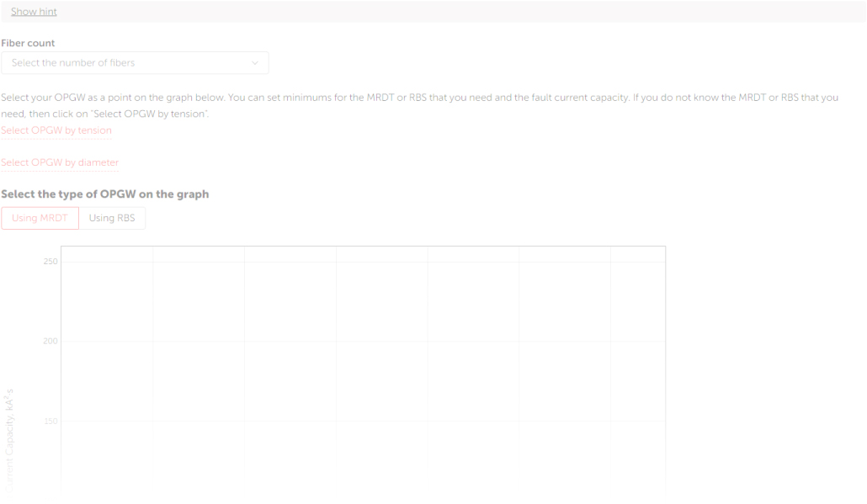
Task: Switch graph to Using MRDT
Action: tap(40, 219)
